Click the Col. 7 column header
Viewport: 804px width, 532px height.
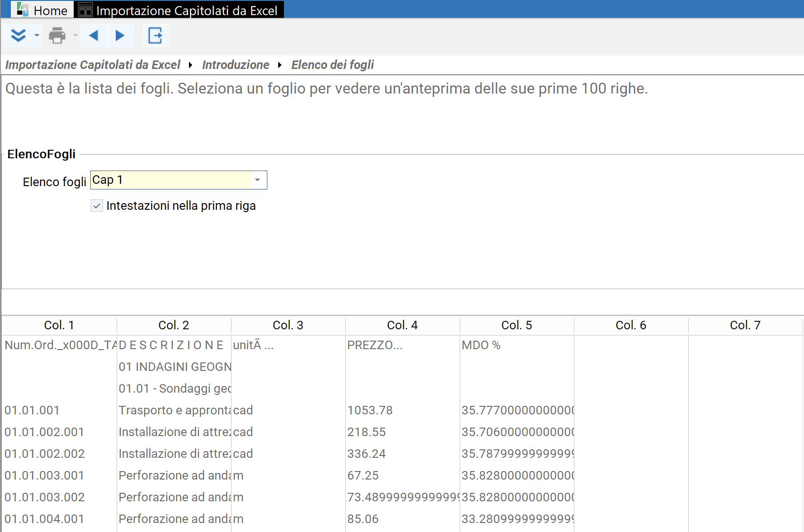coord(745,325)
